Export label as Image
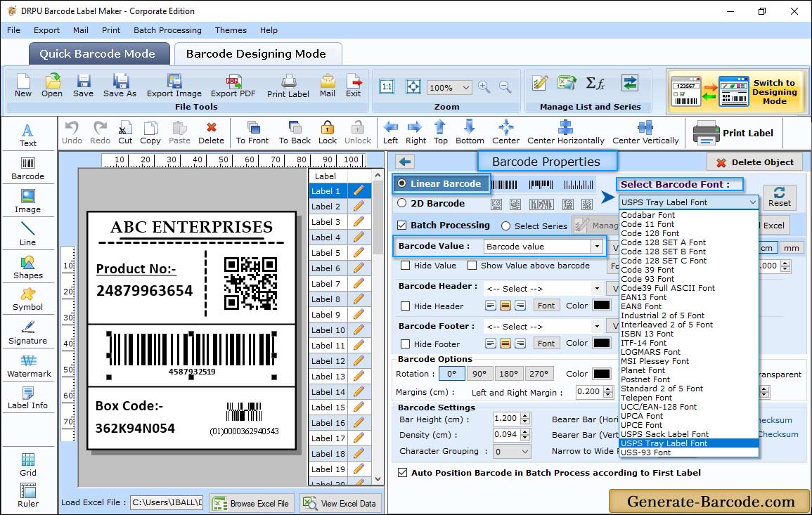The width and height of the screenshot is (812, 515). 174,86
